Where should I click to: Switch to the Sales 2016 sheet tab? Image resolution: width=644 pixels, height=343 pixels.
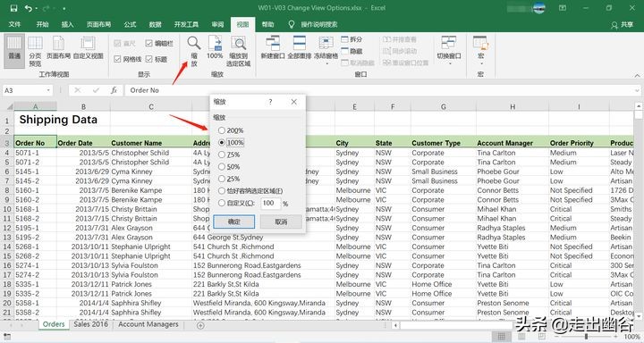coord(90,324)
